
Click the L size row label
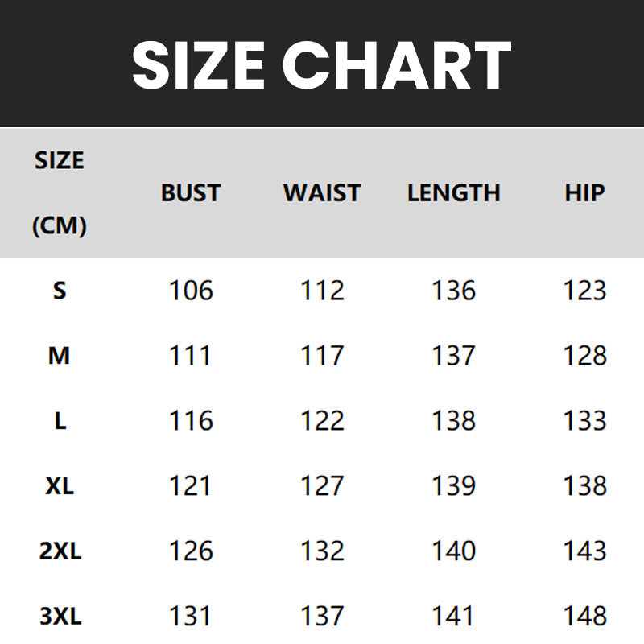click(60, 421)
